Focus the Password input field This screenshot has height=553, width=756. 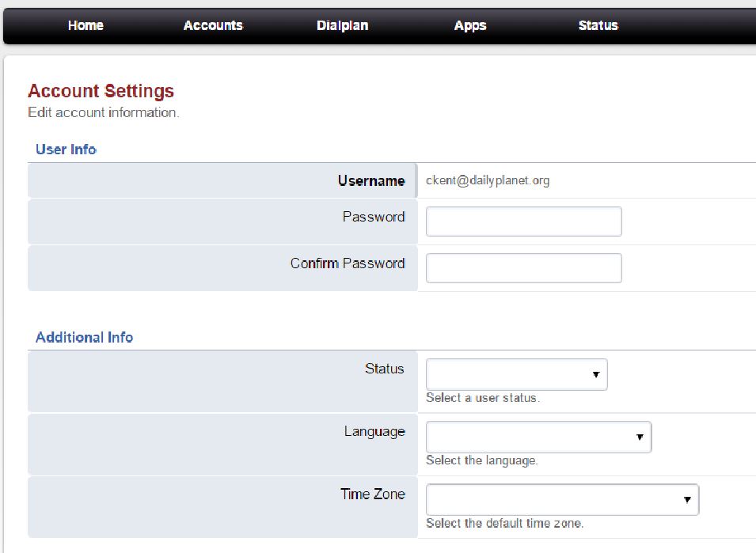(x=523, y=222)
